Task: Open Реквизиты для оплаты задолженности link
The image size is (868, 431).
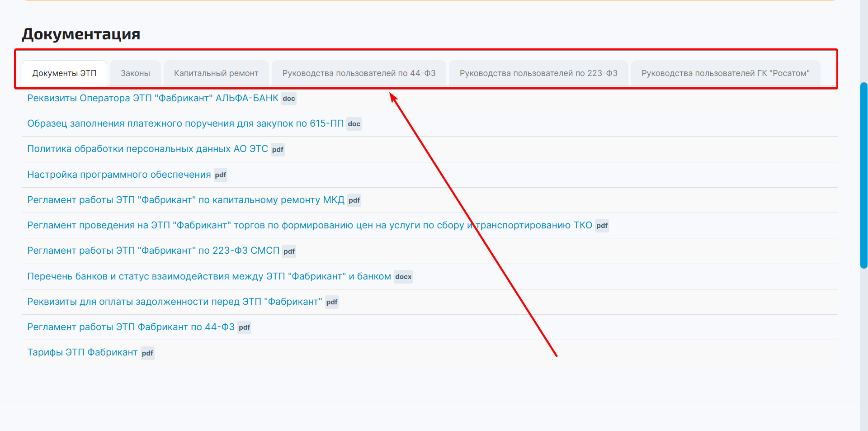Action: 175,302
